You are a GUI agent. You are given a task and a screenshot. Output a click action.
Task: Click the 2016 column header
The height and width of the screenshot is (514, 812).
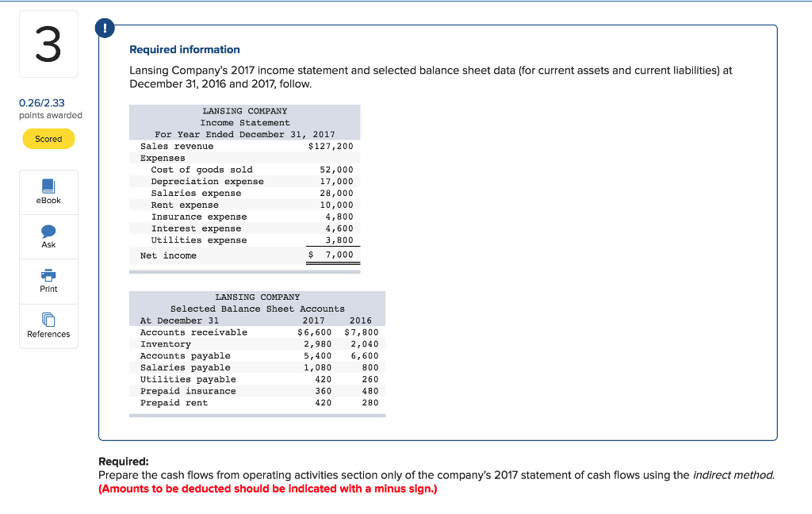361,320
